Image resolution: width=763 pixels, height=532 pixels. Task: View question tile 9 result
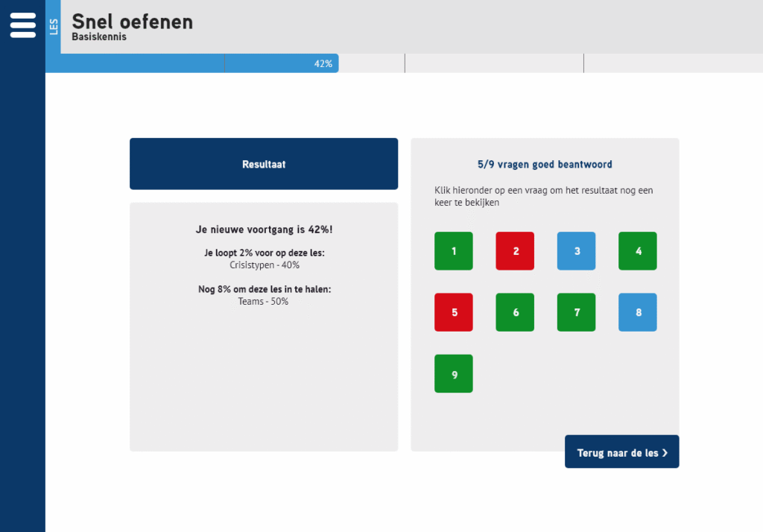coord(454,374)
